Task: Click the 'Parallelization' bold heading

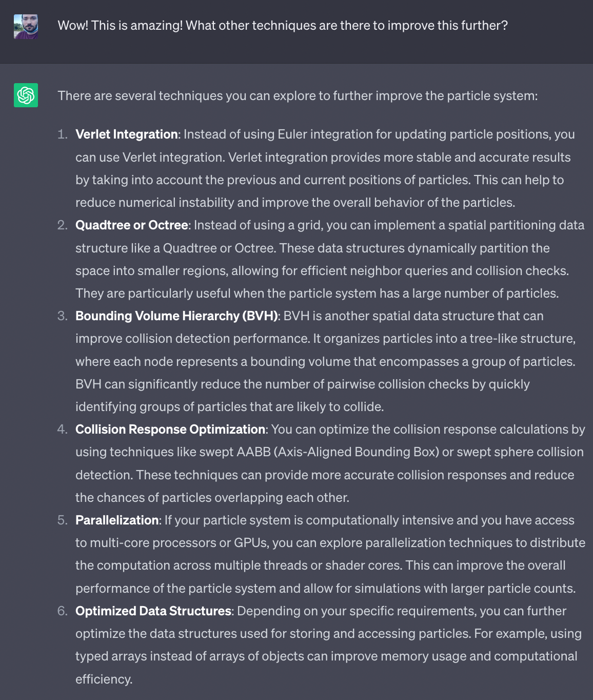Action: point(117,520)
